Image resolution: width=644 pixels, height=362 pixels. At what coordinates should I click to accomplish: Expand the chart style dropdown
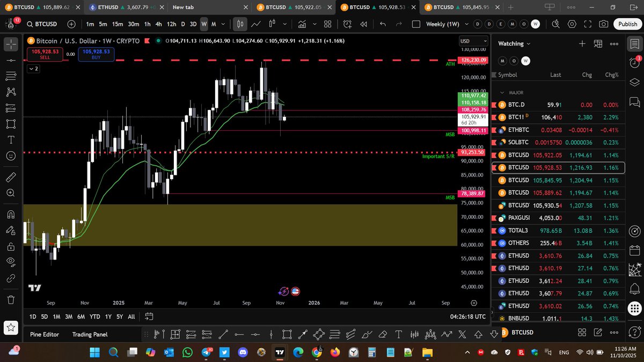coord(284,24)
